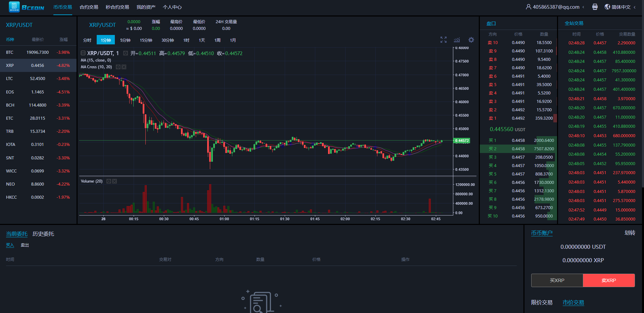Switch to the 历史委托 tab
This screenshot has width=644, height=313.
tap(43, 234)
